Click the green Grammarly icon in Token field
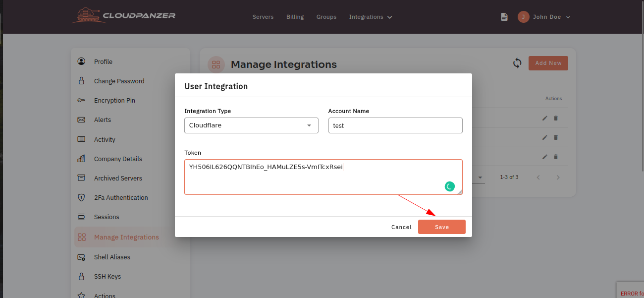Image resolution: width=644 pixels, height=298 pixels. 449,186
